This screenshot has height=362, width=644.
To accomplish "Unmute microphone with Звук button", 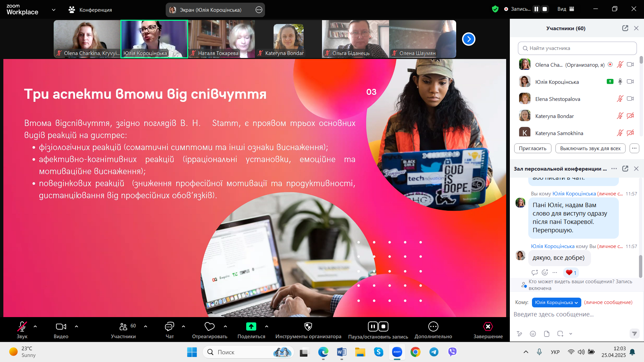I will [x=22, y=326].
